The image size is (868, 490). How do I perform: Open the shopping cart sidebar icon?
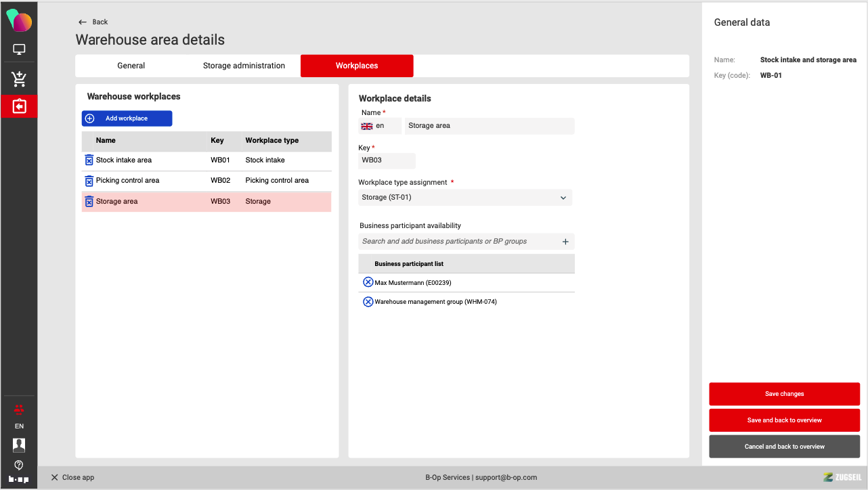pos(19,79)
